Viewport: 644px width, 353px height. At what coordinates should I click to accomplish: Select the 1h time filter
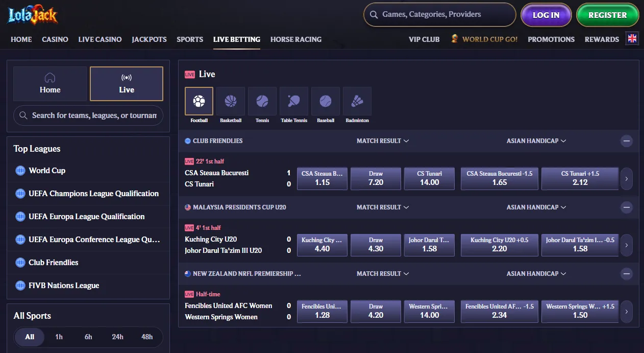(59, 337)
